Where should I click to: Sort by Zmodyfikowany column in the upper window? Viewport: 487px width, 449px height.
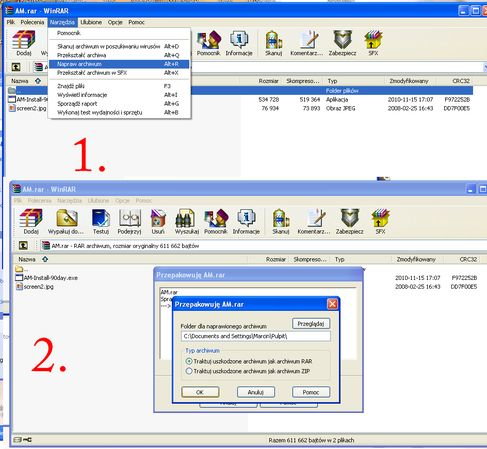pos(409,81)
